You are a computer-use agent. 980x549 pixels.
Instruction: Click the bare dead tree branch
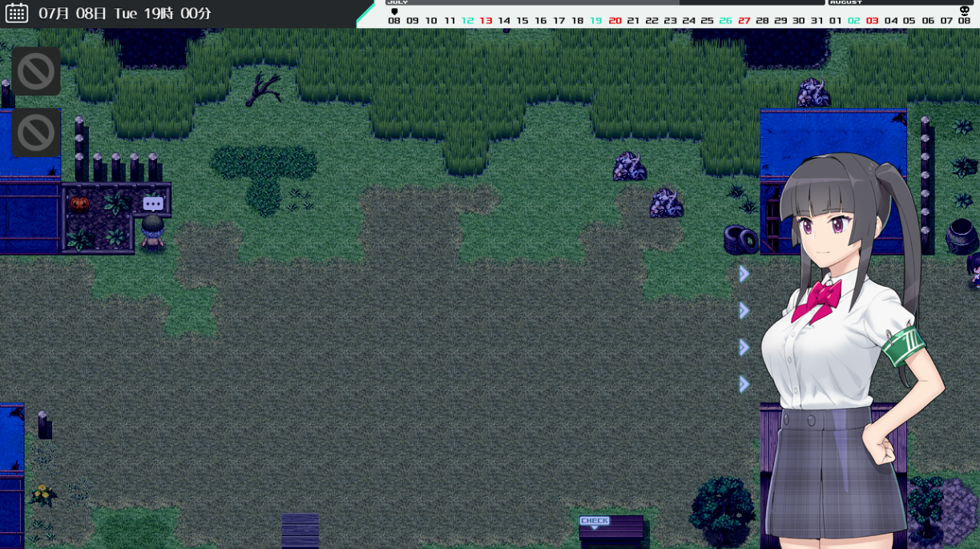[x=264, y=89]
